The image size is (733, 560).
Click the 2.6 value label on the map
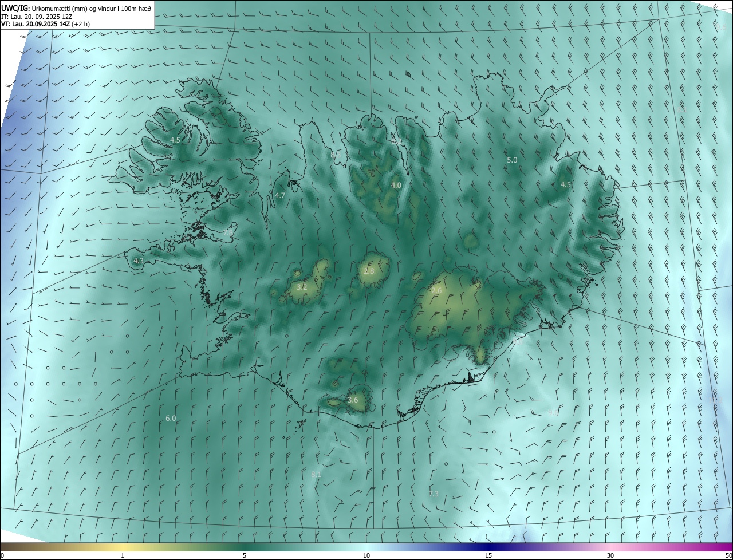coord(436,291)
